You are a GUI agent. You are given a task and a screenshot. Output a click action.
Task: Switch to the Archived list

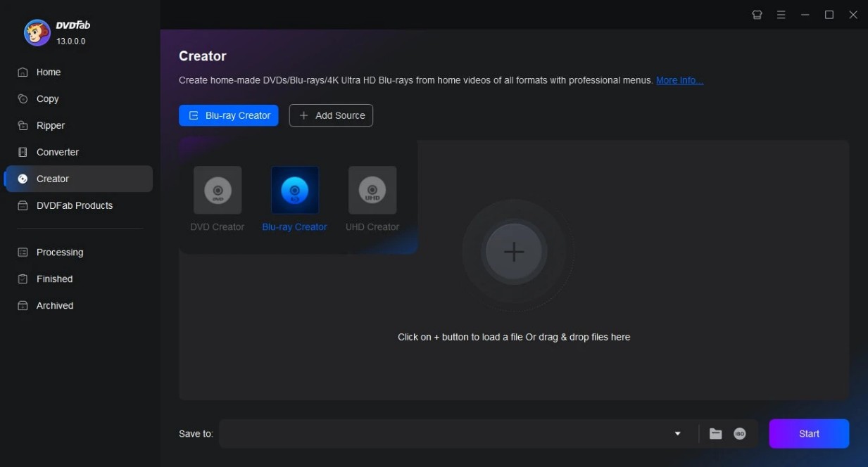coord(54,305)
